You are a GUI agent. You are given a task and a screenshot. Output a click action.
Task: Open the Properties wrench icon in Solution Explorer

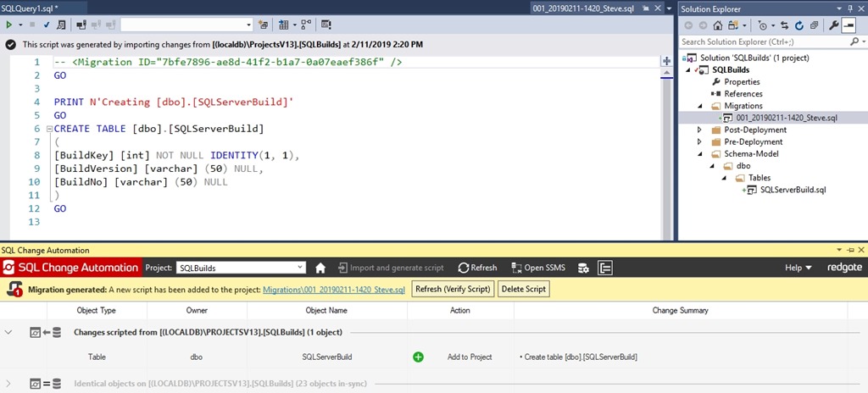[x=834, y=25]
